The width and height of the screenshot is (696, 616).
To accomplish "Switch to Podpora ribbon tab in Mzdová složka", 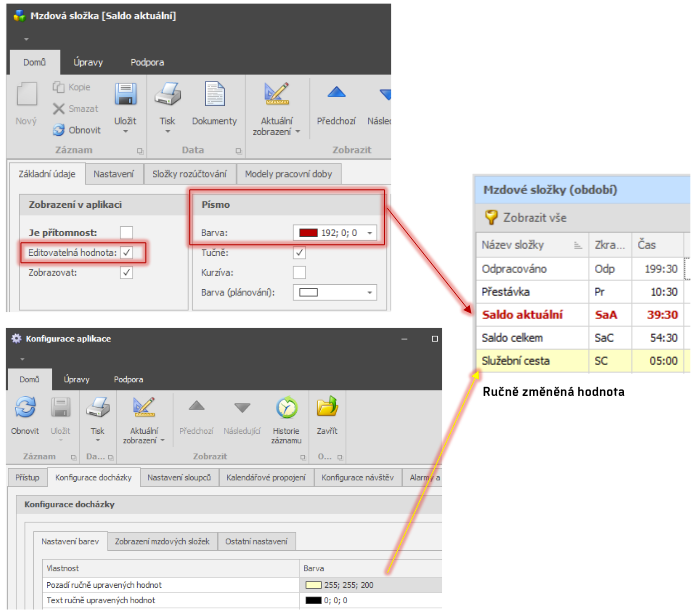I will pos(147,62).
